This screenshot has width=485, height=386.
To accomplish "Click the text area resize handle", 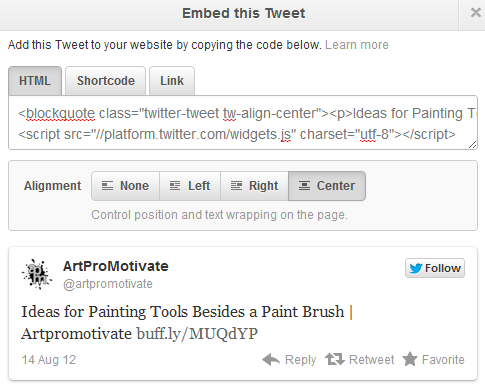I will [472, 144].
